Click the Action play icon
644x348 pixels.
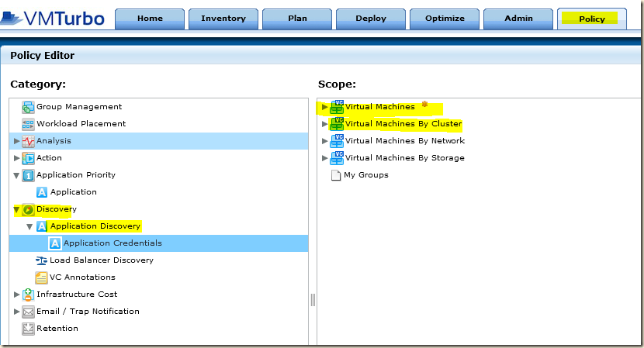pos(28,158)
